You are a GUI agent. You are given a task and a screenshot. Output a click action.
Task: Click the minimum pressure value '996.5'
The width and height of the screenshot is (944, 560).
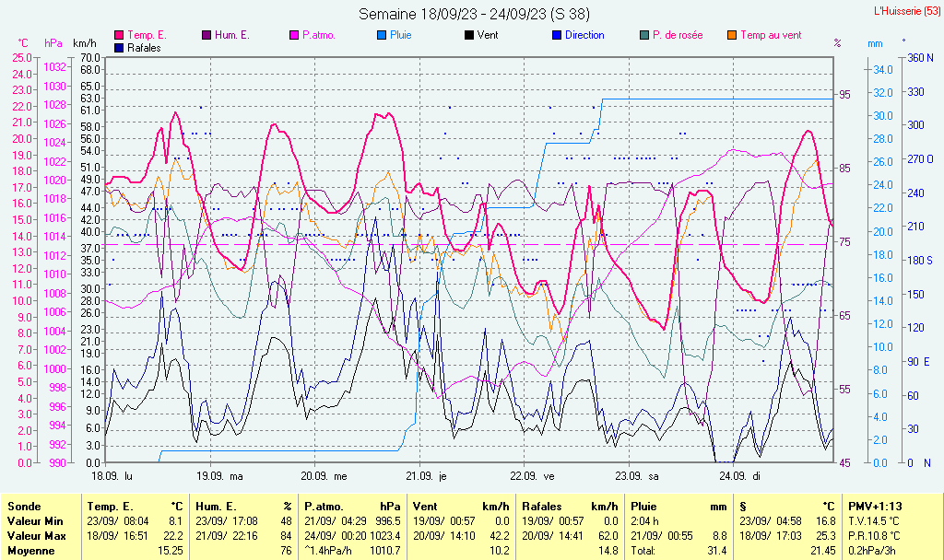[x=388, y=521]
